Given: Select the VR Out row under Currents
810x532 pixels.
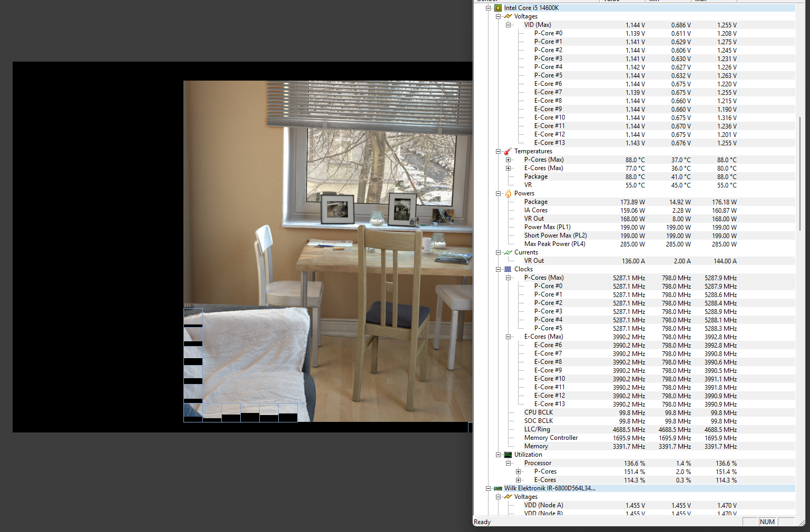Looking at the screenshot, I should tap(635, 261).
